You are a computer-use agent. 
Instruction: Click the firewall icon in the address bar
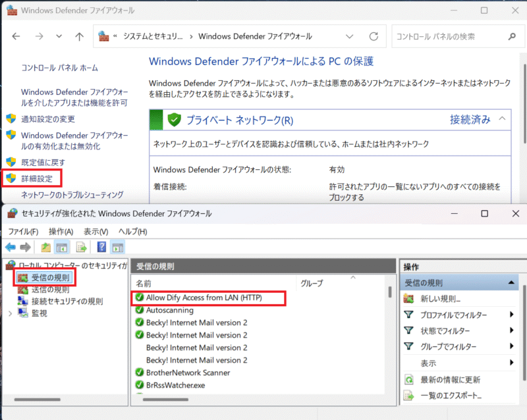103,36
